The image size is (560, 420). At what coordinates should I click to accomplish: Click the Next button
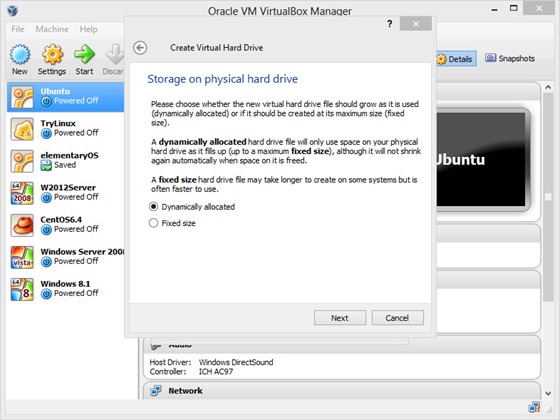click(340, 318)
